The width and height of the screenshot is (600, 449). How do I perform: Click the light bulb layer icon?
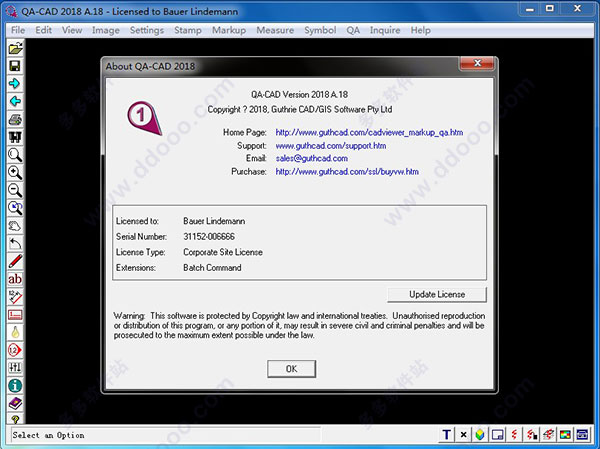(15, 332)
